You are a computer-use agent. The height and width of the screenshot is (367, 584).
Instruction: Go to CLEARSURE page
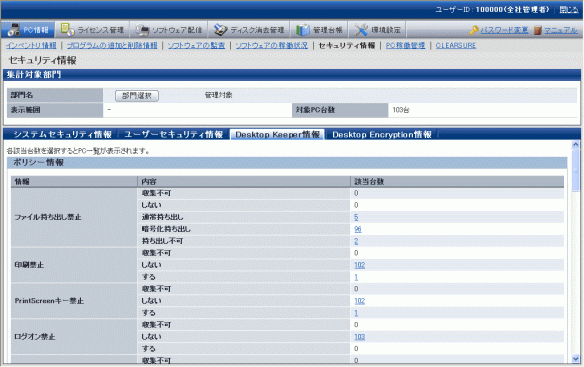click(x=456, y=45)
